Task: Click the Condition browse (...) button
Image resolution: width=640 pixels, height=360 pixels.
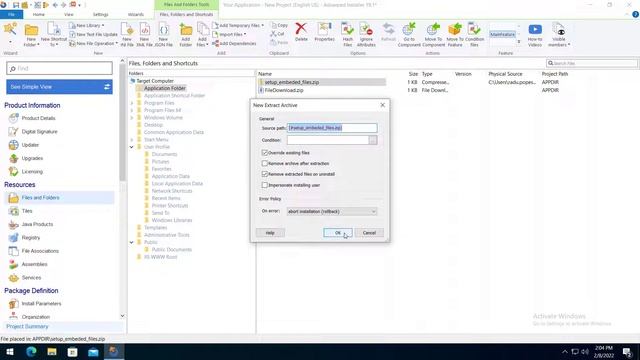Action: (x=373, y=140)
